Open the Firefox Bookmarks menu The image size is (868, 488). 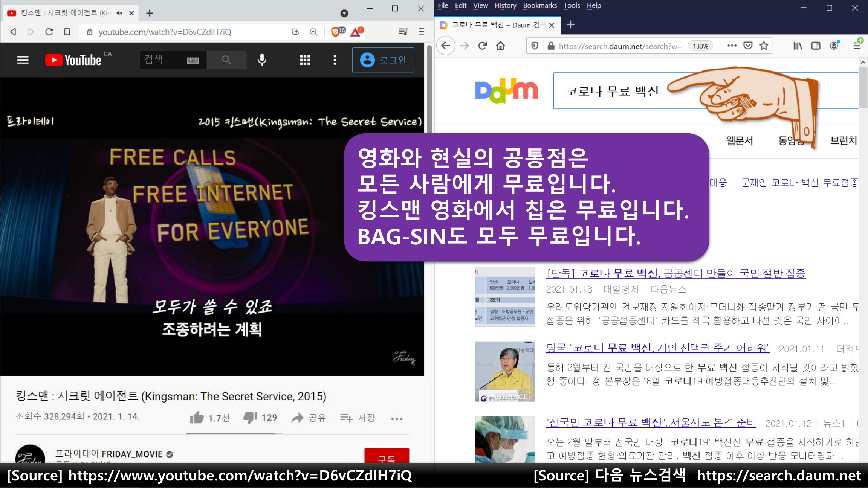(539, 5)
